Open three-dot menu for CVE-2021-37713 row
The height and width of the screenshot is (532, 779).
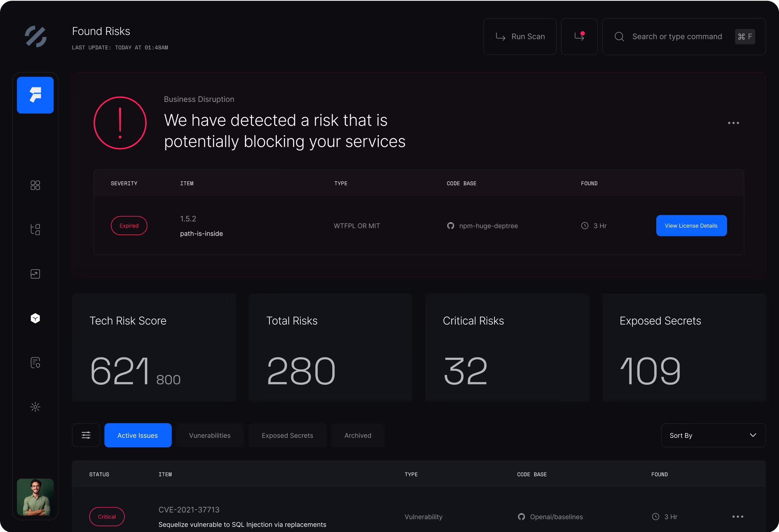click(x=738, y=517)
